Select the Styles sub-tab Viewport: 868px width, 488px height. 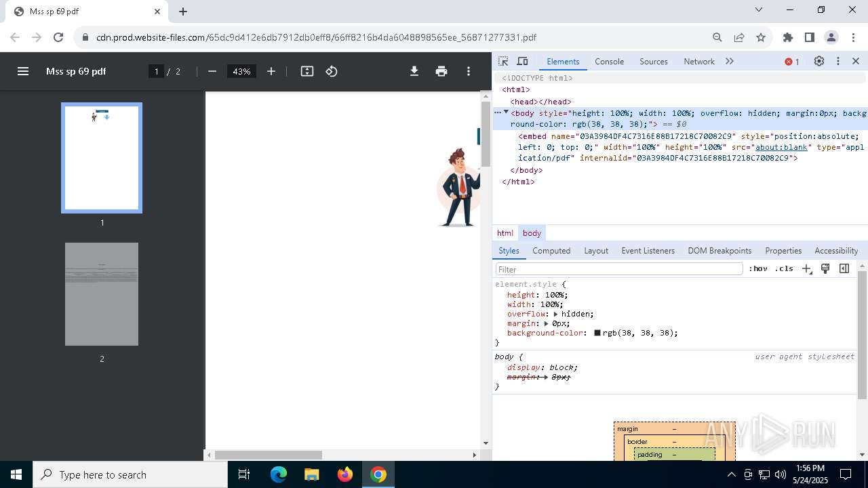tap(509, 250)
